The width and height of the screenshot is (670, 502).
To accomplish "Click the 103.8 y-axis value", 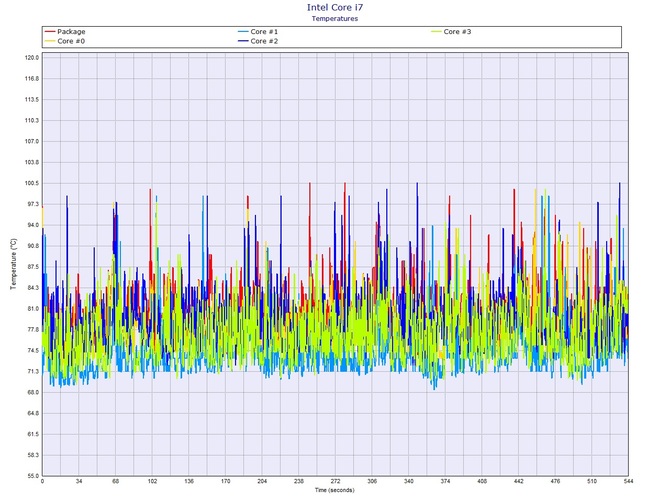I will [32, 162].
